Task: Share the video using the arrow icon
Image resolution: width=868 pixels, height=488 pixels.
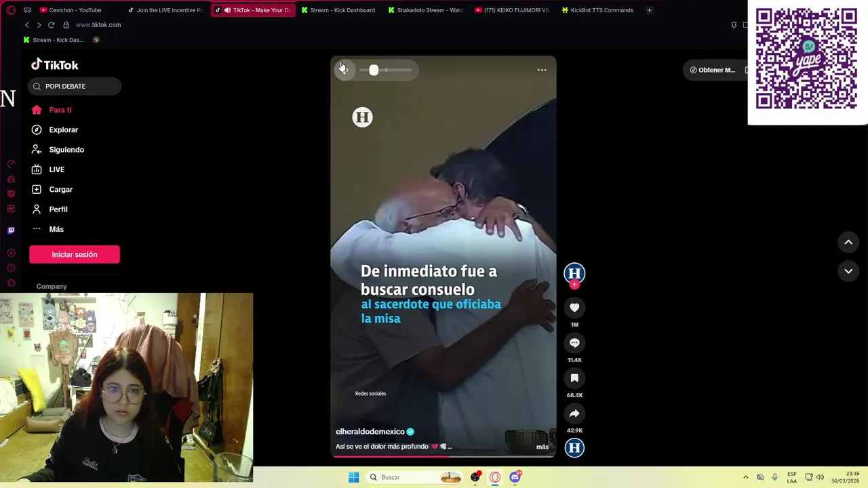Action: 574,413
